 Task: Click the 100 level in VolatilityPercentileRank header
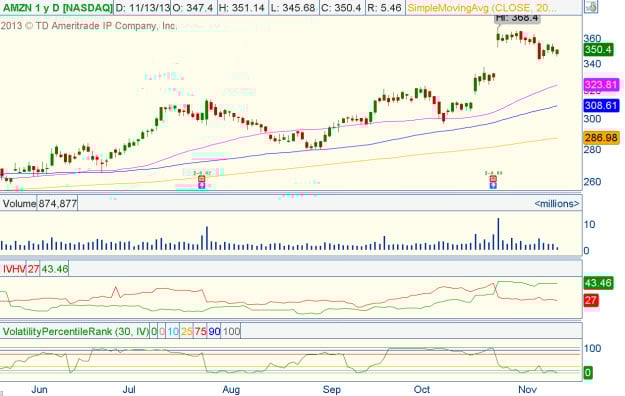pyautogui.click(x=231, y=331)
